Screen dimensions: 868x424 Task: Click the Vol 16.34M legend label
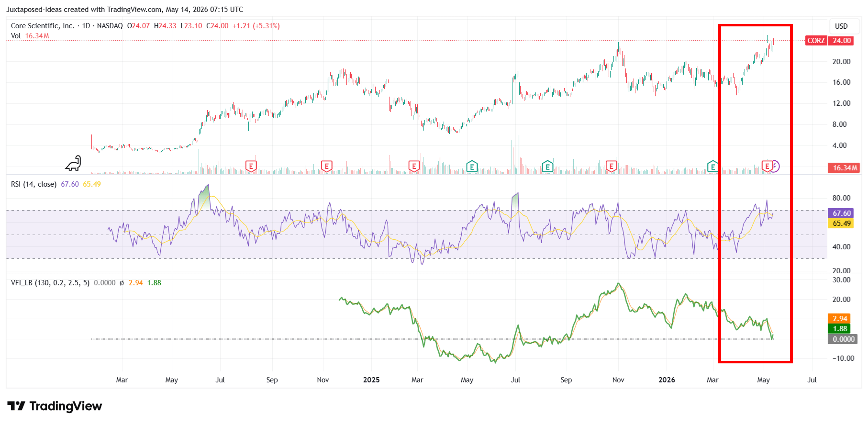[x=30, y=36]
